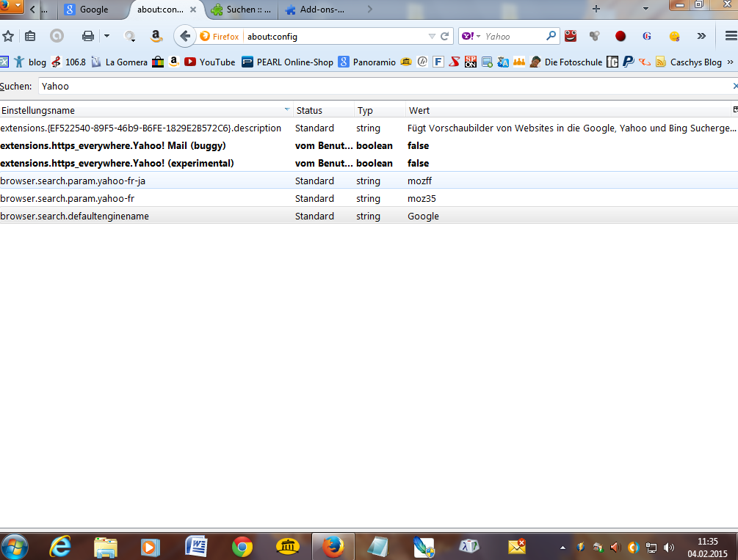738x560 pixels.
Task: Click the Amazon icon in navigation toolbar
Action: coord(156,36)
